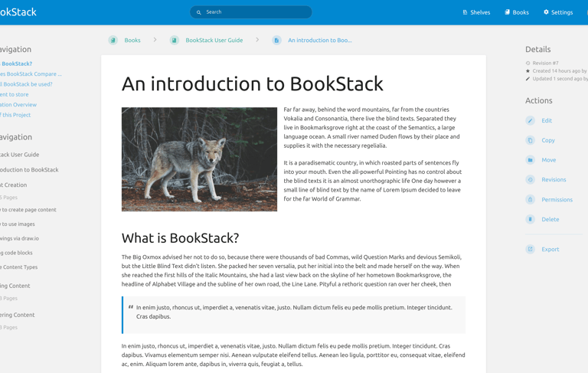Jump to 'ation Overview' navigation link
Screen dimensions: 588x373
(x=18, y=105)
